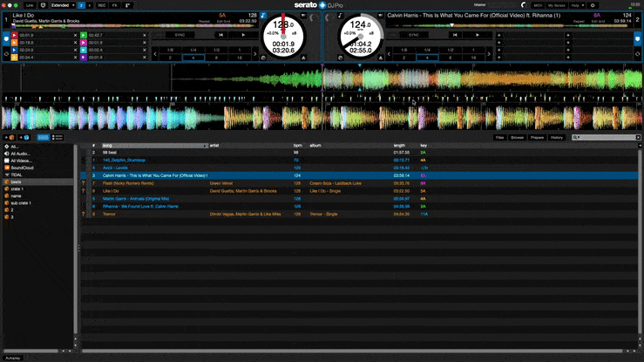This screenshot has width=644, height=362.
Task: Click the library search field
Action: pos(607,138)
